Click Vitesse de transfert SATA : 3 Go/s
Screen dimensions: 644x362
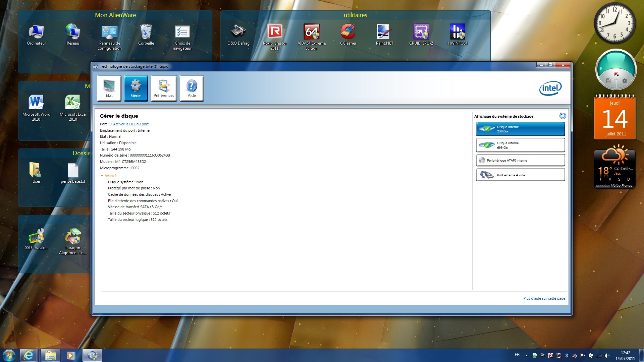[x=135, y=207]
